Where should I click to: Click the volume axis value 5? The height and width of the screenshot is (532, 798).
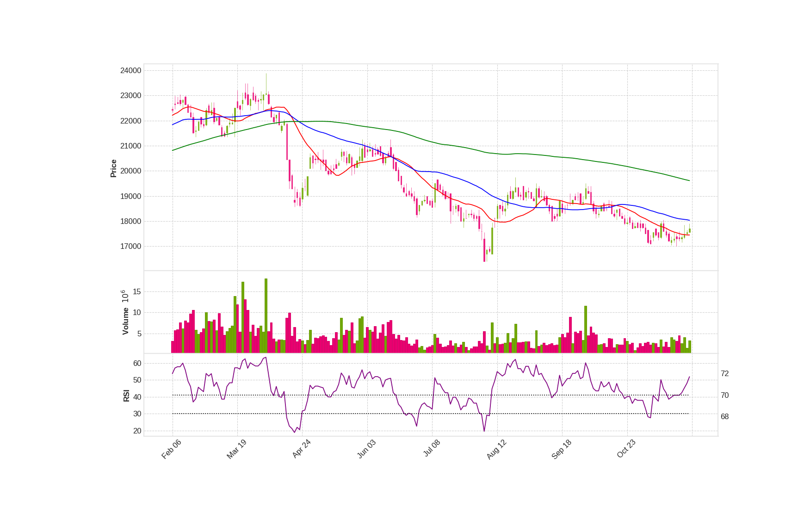[139, 334]
